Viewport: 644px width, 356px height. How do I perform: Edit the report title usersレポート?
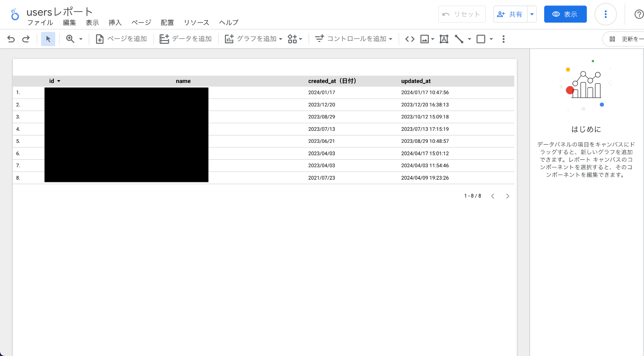(x=60, y=12)
